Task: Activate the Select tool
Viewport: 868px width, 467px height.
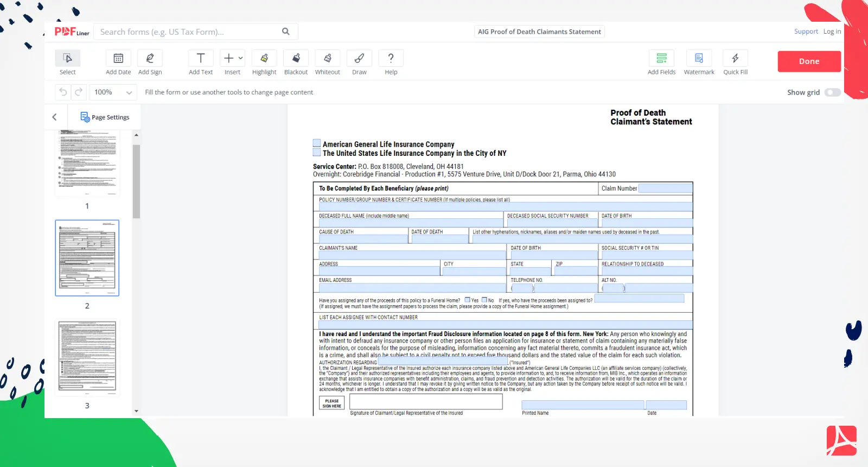Action: [x=68, y=63]
